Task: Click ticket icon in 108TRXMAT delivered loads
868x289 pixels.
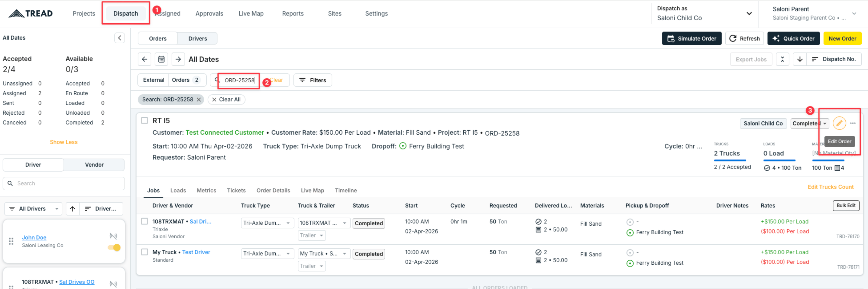Action: click(538, 230)
